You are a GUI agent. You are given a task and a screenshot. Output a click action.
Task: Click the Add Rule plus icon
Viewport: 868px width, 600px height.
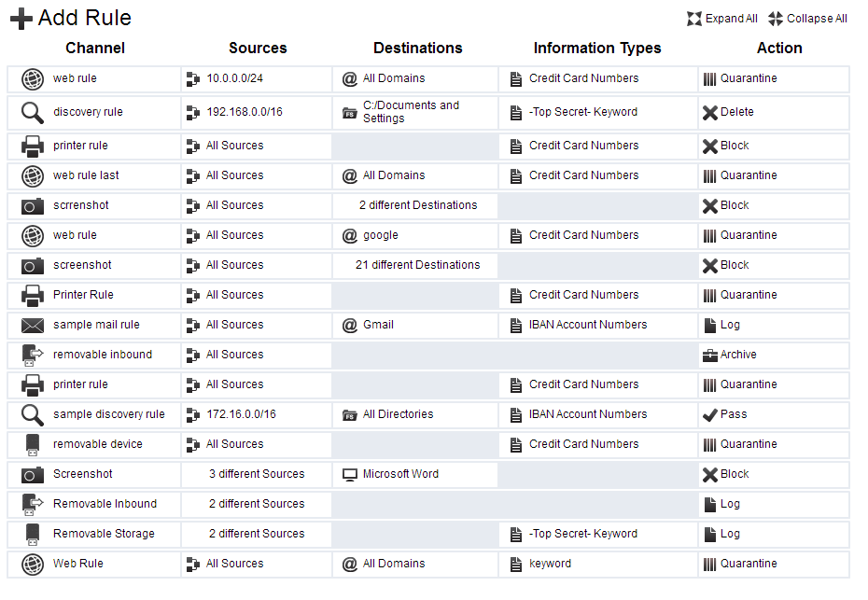(x=21, y=19)
